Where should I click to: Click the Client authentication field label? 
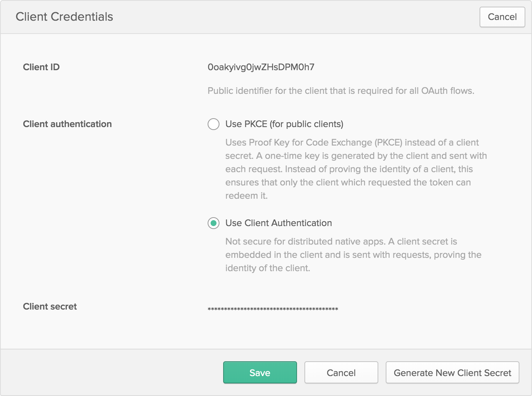point(67,124)
